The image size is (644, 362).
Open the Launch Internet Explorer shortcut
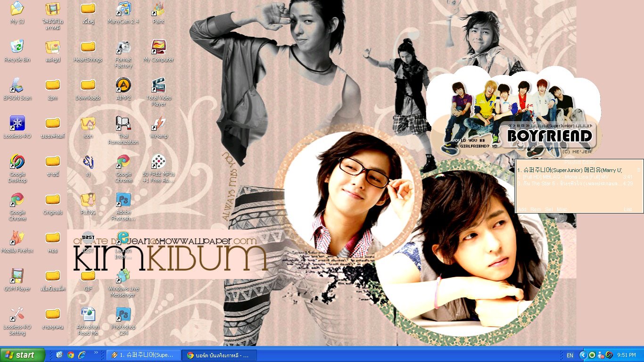[x=124, y=245]
